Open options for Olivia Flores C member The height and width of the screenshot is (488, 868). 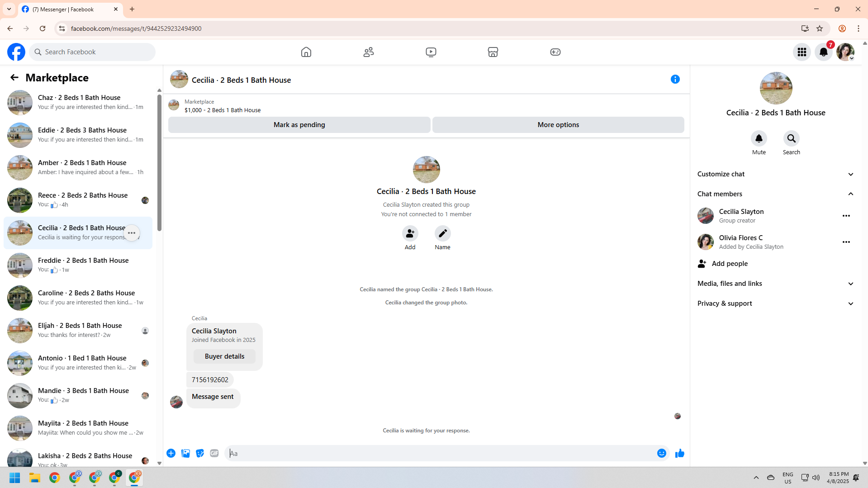click(846, 242)
